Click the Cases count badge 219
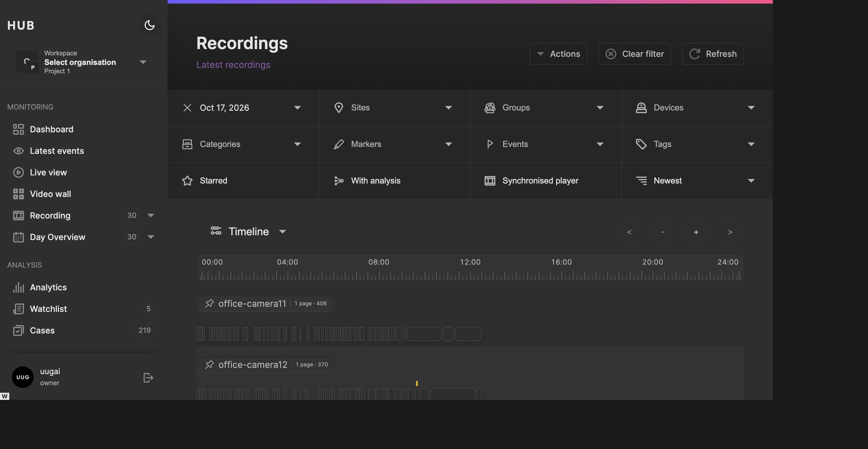The width and height of the screenshot is (868, 449). pyautogui.click(x=145, y=330)
